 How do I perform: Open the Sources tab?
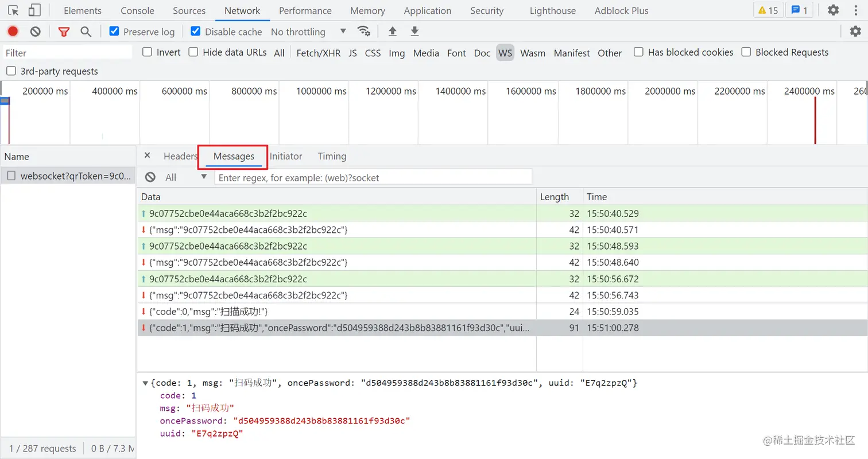pyautogui.click(x=189, y=10)
